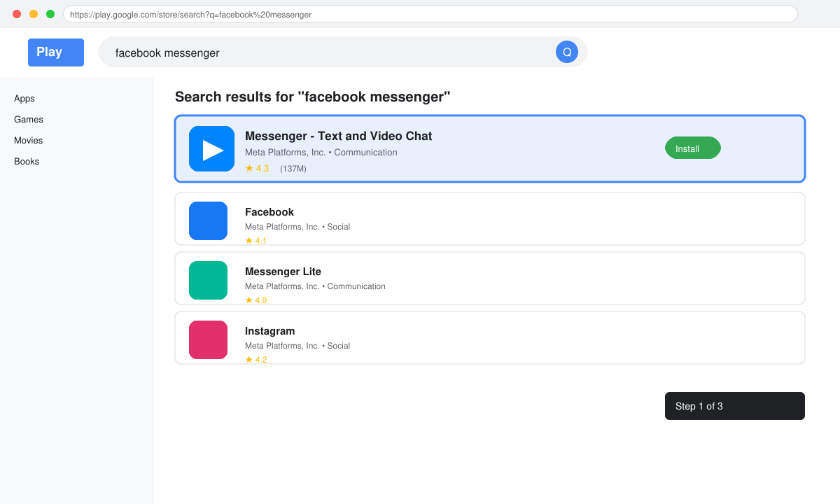Minimize the window with the yellow button
This screenshot has height=504, width=840.
[x=34, y=14]
